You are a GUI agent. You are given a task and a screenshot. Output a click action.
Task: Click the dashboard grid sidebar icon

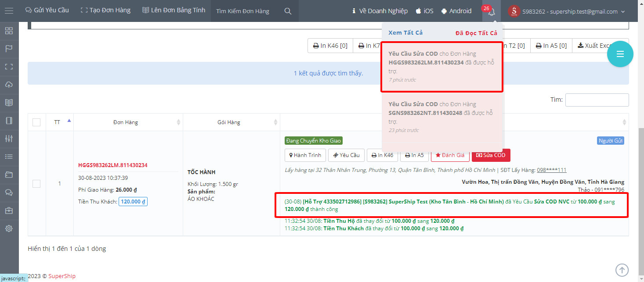point(9,31)
